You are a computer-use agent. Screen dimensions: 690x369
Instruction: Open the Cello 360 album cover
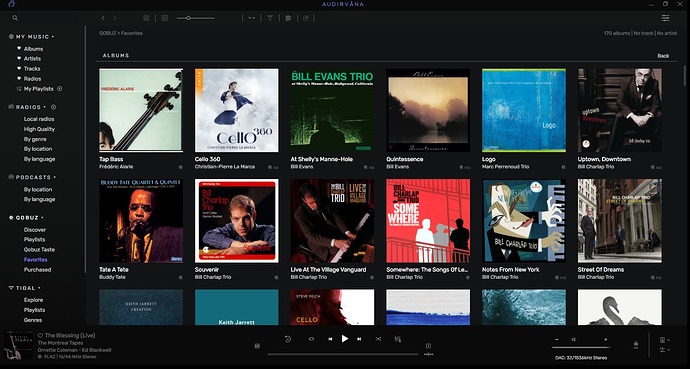237,110
